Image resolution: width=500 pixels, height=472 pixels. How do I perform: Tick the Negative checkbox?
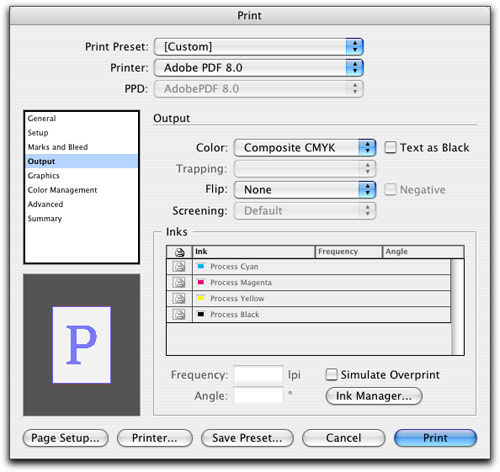390,189
